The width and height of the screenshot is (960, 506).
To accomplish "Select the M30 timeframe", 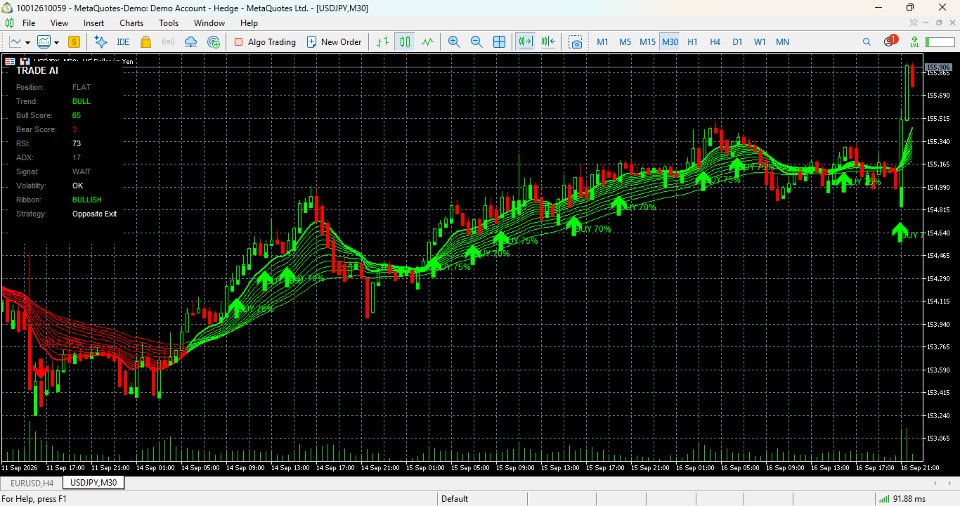I will [670, 42].
